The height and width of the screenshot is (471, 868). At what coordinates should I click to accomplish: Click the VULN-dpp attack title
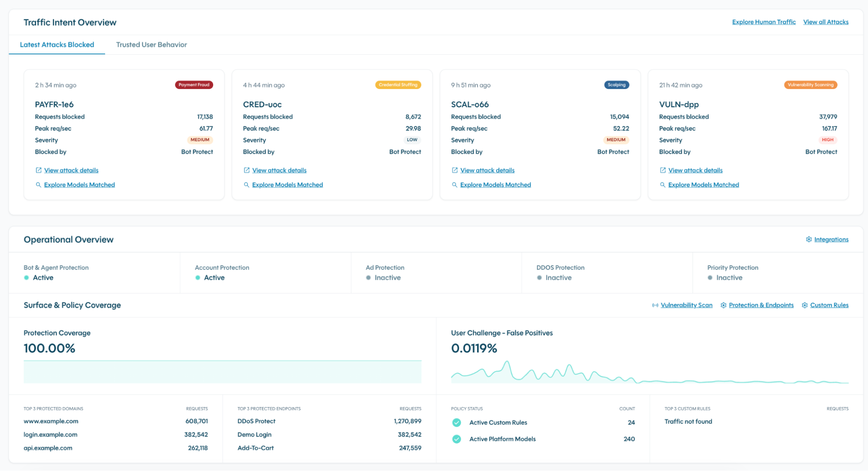pos(679,105)
